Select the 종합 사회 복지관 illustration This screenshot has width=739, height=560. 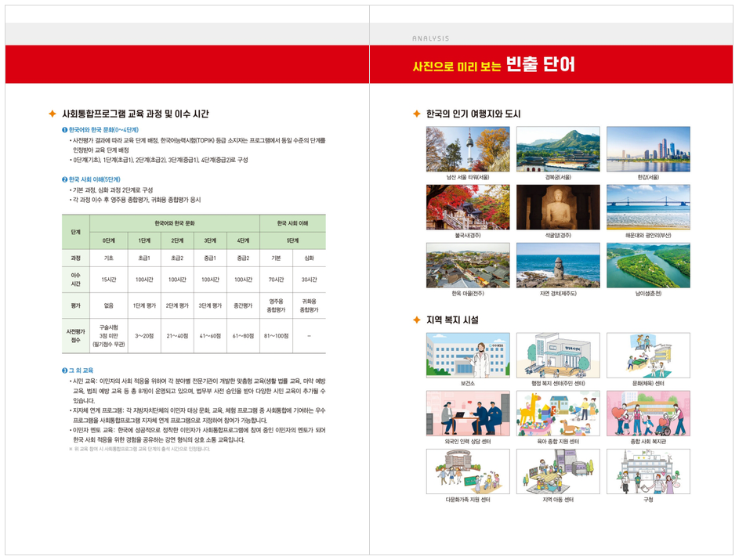click(x=648, y=413)
